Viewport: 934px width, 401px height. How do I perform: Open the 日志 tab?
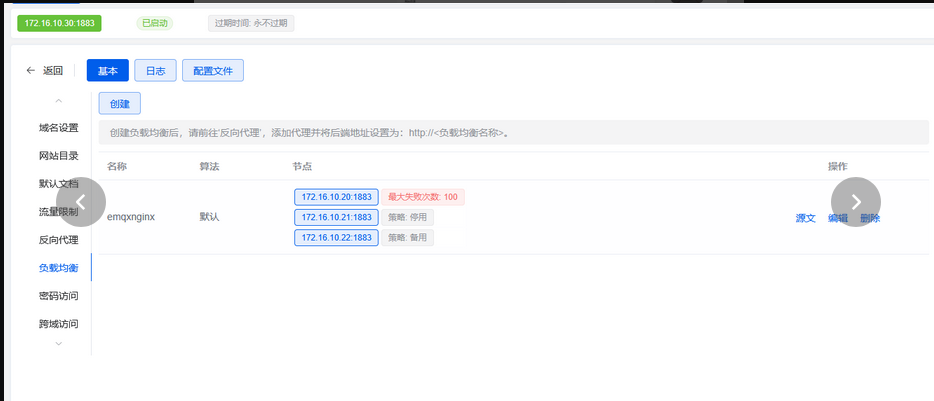[155, 71]
